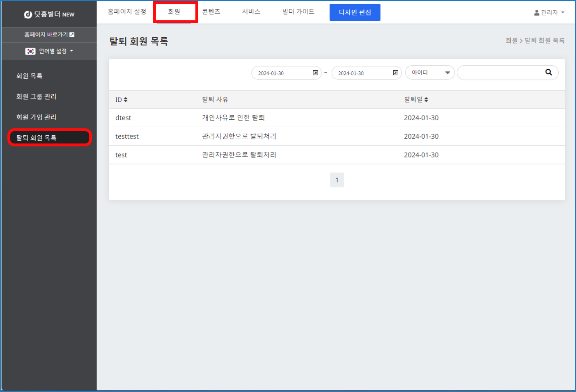Sort the list by ID column arrows
The height and width of the screenshot is (392, 576).
[126, 100]
